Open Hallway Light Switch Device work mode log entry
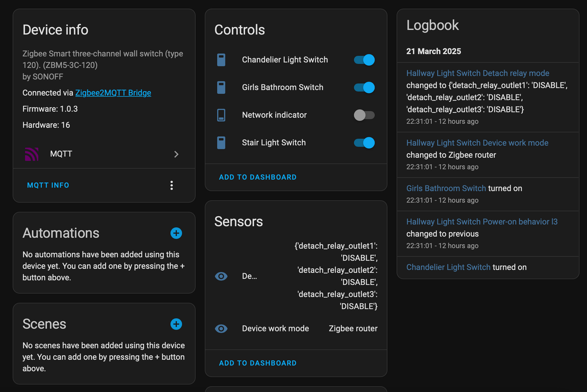 click(x=477, y=143)
